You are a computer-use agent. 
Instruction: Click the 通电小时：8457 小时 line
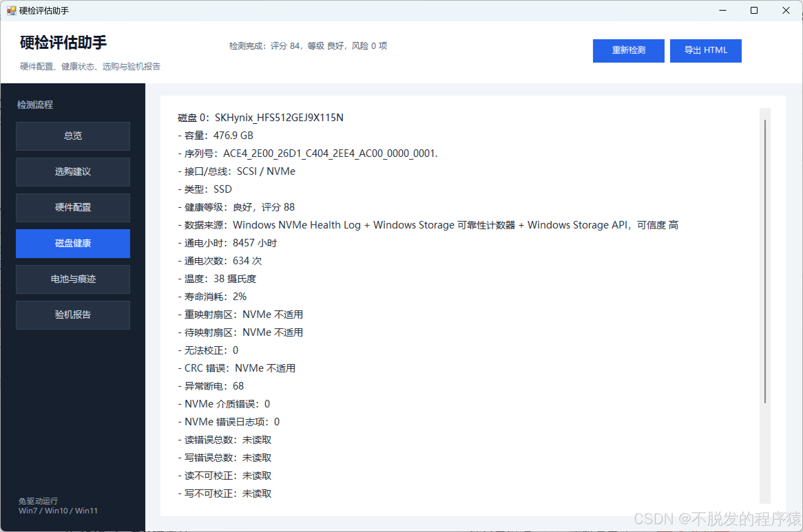[227, 243]
